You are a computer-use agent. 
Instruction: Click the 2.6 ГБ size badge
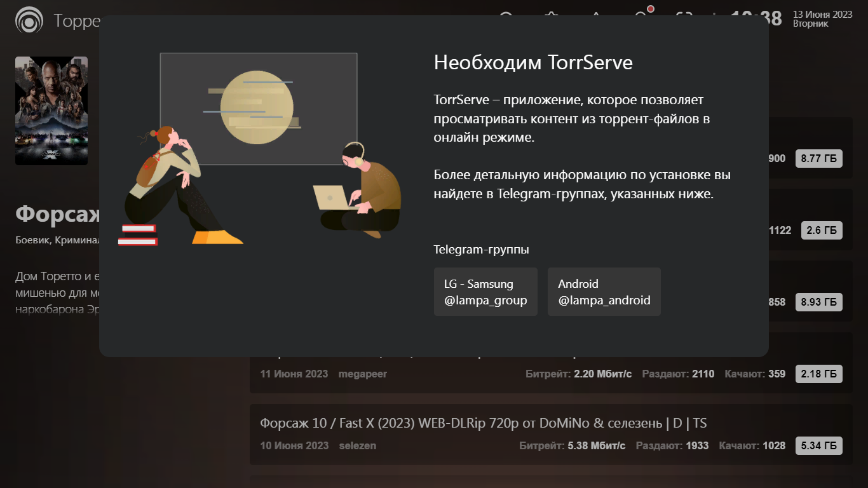click(822, 231)
